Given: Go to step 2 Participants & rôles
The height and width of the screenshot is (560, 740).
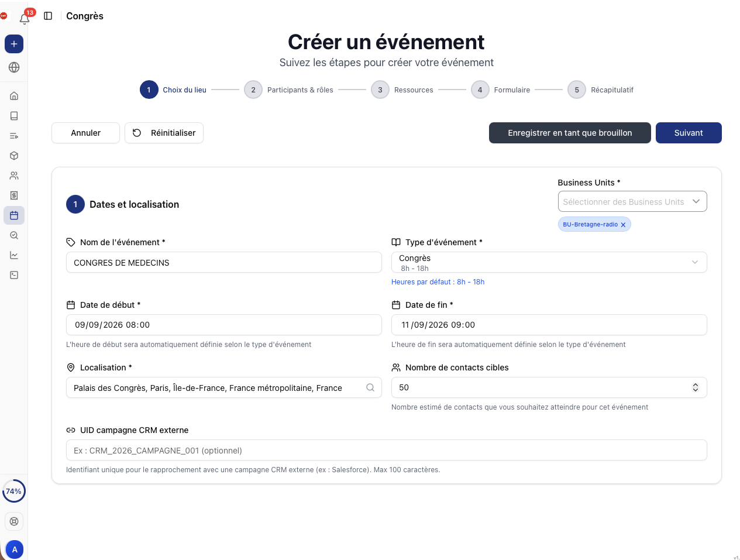Looking at the screenshot, I should click(x=289, y=90).
